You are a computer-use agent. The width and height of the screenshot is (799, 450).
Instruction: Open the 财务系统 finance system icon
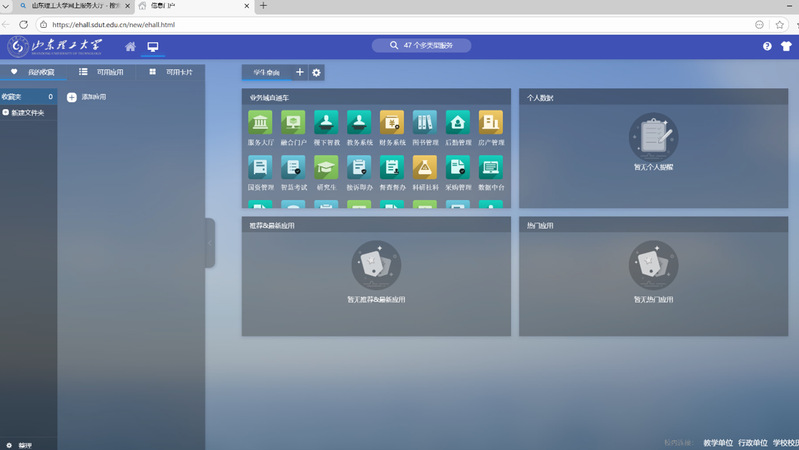point(391,123)
